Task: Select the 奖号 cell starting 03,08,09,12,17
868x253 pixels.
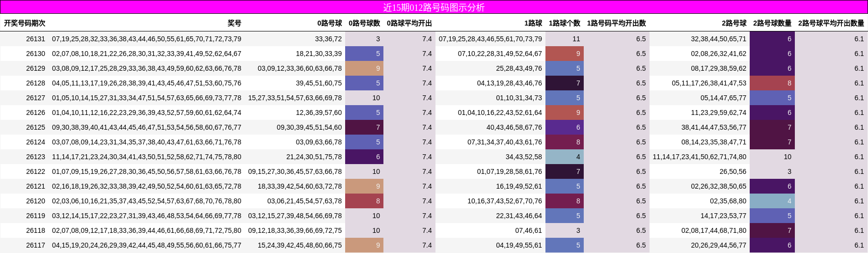Action: [147, 68]
